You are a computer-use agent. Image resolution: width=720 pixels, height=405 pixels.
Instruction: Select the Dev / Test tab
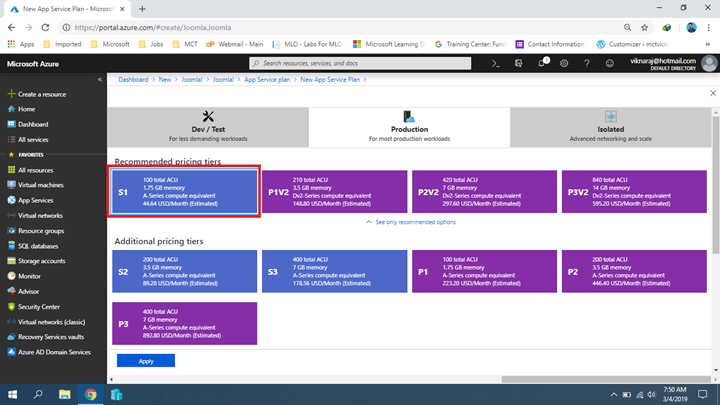tap(208, 127)
